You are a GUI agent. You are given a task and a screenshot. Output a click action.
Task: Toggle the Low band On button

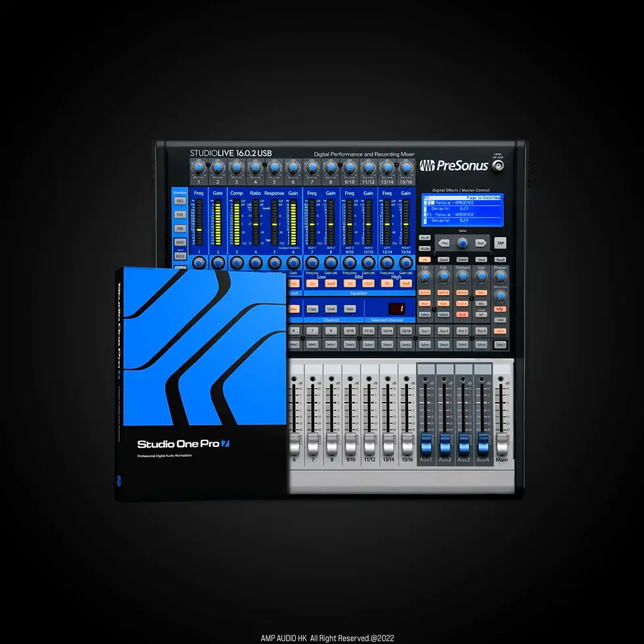(312, 283)
